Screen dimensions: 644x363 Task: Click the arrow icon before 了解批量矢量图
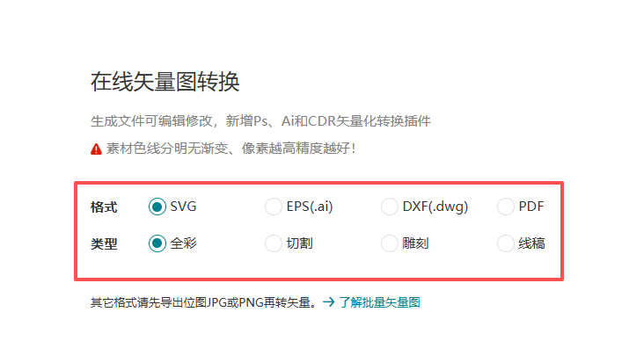328,302
